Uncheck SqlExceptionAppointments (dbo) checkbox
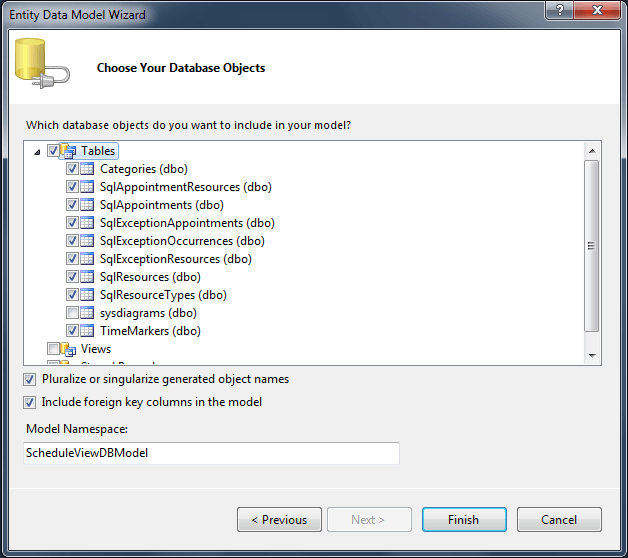628x558 pixels. 72,223
